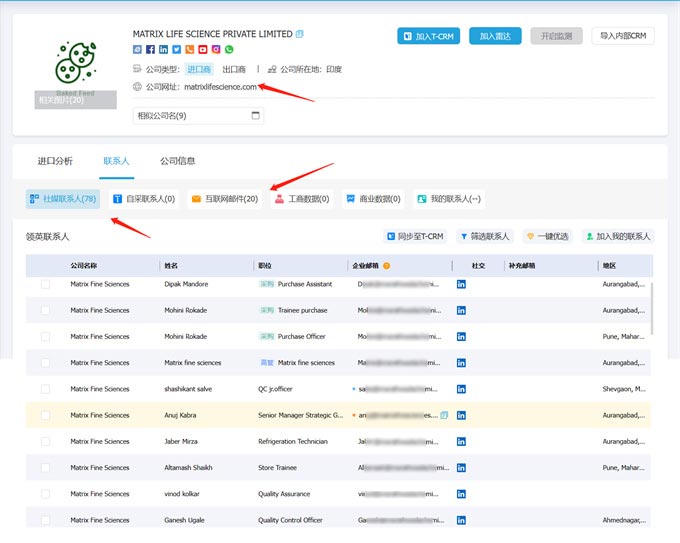Viewport: 680px width, 543px height.
Task: Click 同步至T-CRM above the table
Action: (415, 236)
